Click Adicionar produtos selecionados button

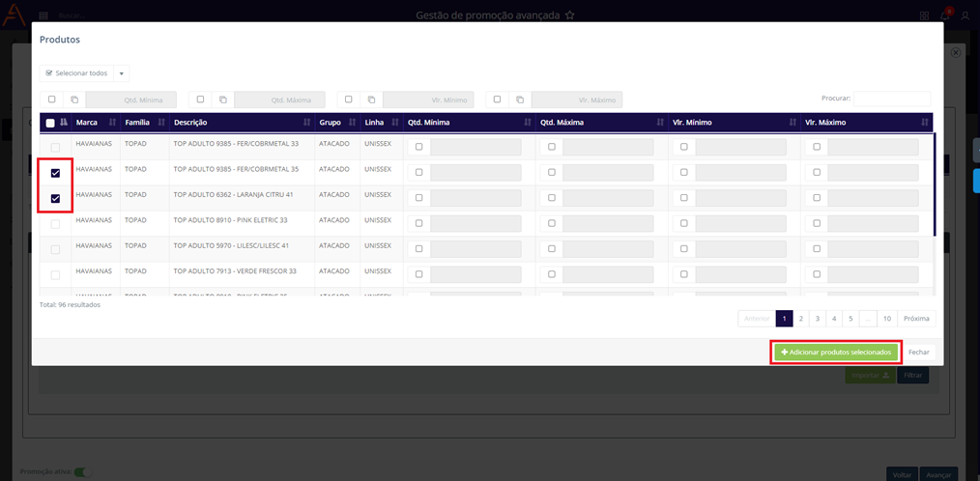(836, 353)
